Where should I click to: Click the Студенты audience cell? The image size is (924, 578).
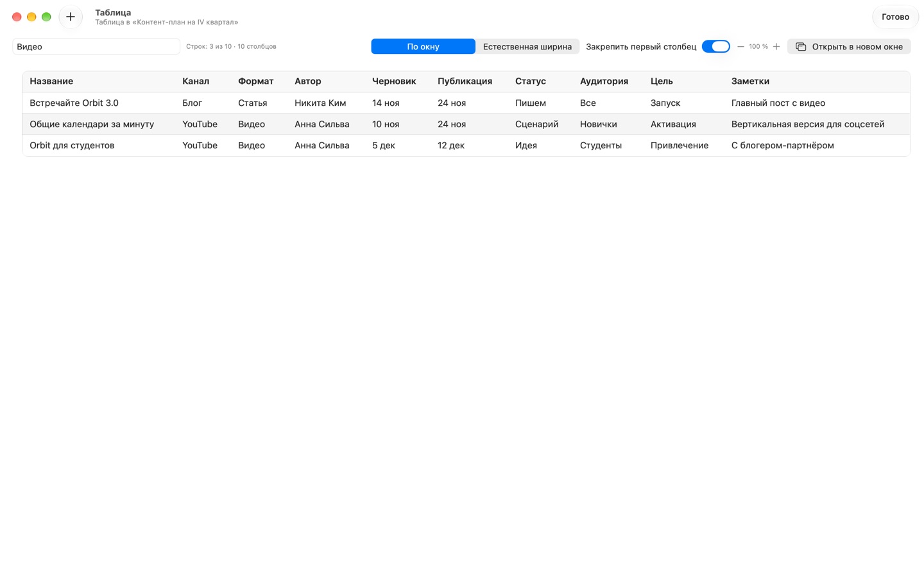[601, 145]
